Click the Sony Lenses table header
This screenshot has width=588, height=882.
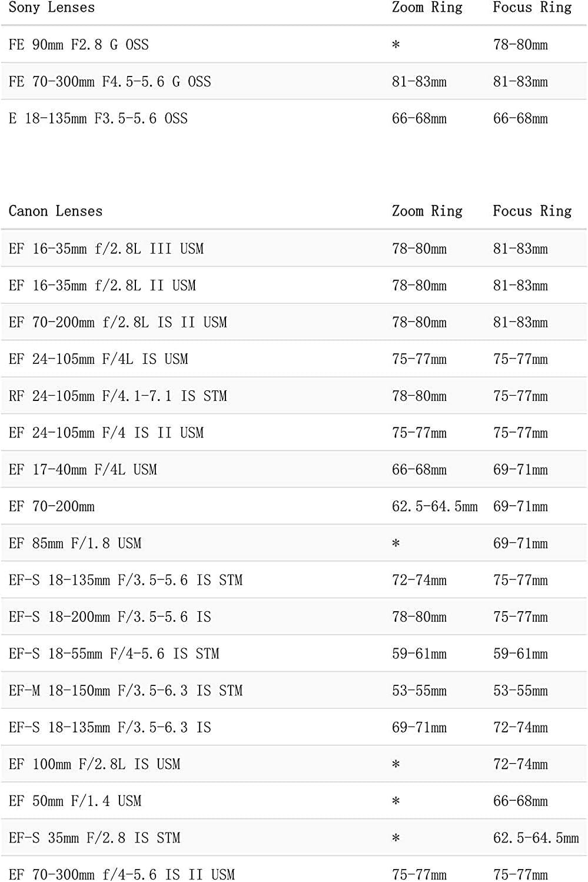point(52,8)
